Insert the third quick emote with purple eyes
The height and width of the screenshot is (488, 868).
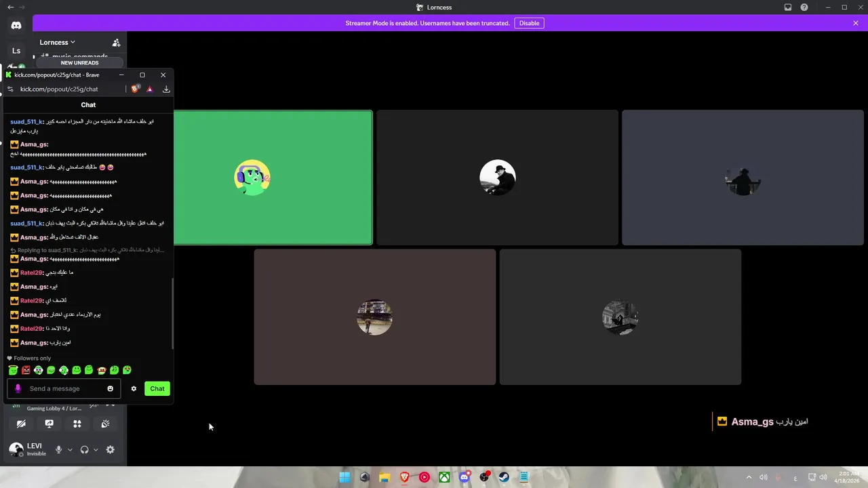point(38,370)
